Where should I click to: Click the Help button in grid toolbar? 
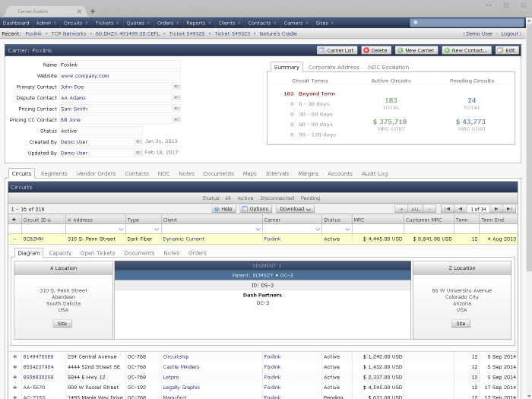(223, 208)
